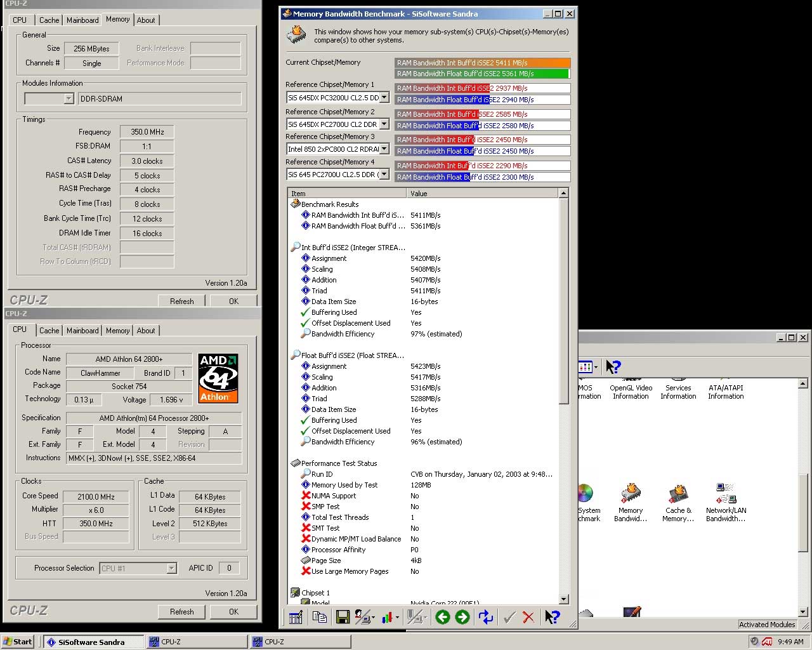Image resolution: width=812 pixels, height=650 pixels.
Task: Select the Memory Used by Test row
Action: [x=424, y=485]
